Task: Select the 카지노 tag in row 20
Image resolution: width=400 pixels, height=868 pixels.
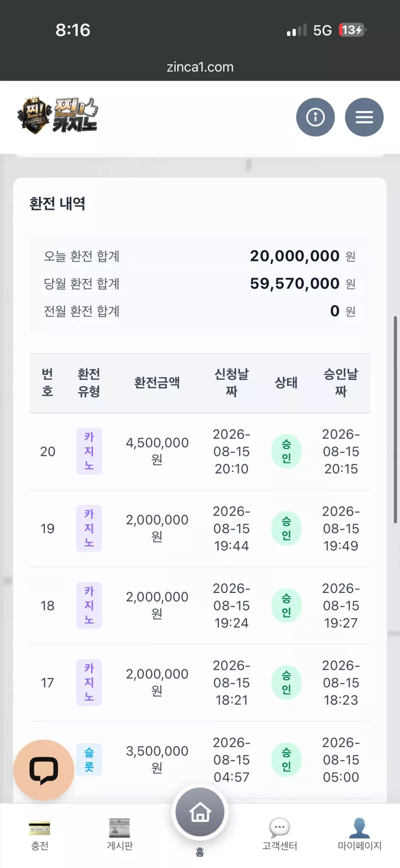Action: click(x=89, y=451)
